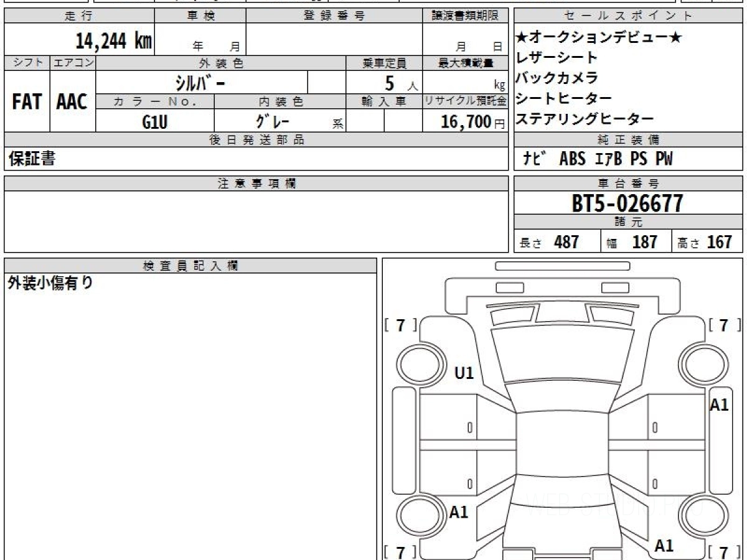The width and height of the screenshot is (747, 560).
Task: Click the リサイクル預託金 header
Action: pos(465,101)
